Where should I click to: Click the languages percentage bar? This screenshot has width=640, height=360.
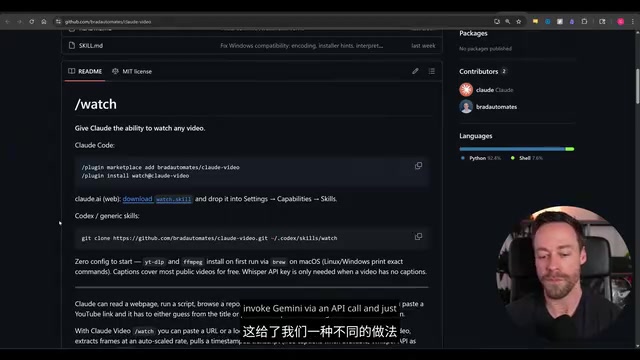tap(517, 149)
